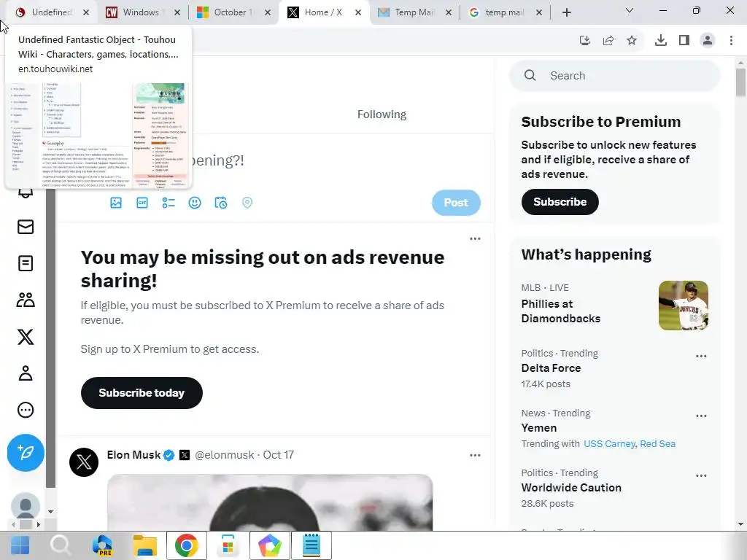Open the Microsoft Store on the taskbar
The width and height of the screenshot is (747, 560).
228,545
